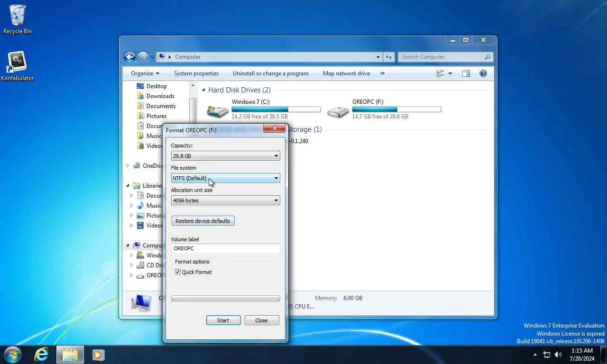Change view icon in Explorer toolbar

pyautogui.click(x=440, y=73)
